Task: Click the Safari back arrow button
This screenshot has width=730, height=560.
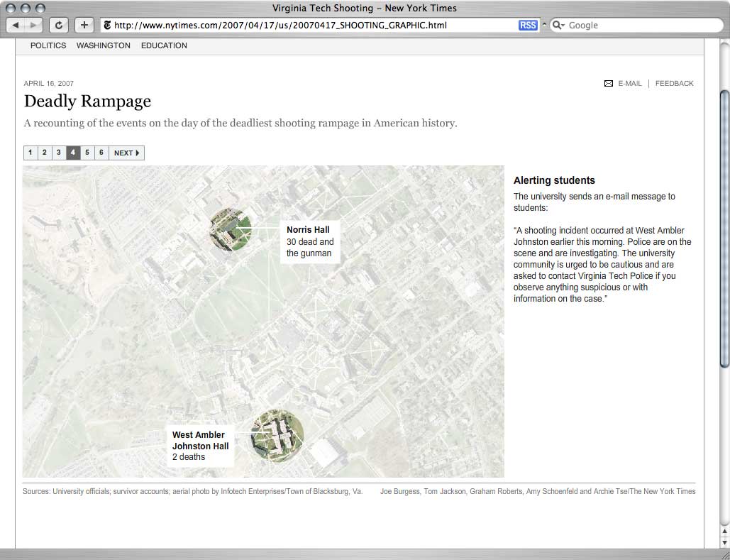Action: coord(16,25)
